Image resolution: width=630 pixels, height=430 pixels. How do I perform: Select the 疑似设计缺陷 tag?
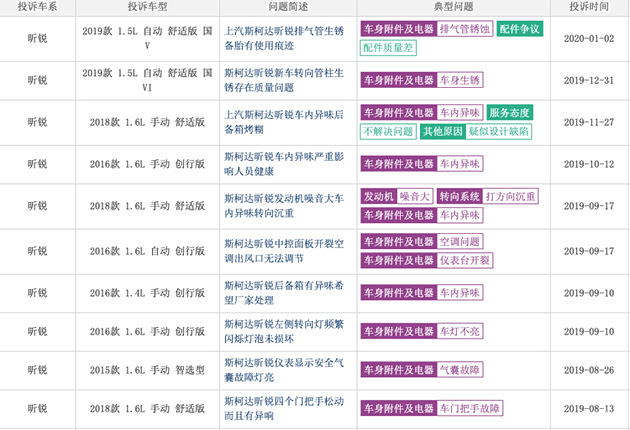click(499, 132)
